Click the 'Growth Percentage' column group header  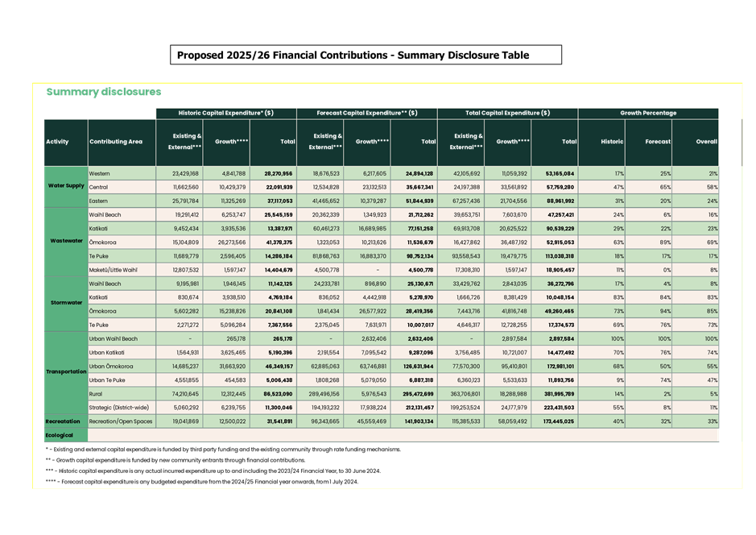(x=649, y=114)
